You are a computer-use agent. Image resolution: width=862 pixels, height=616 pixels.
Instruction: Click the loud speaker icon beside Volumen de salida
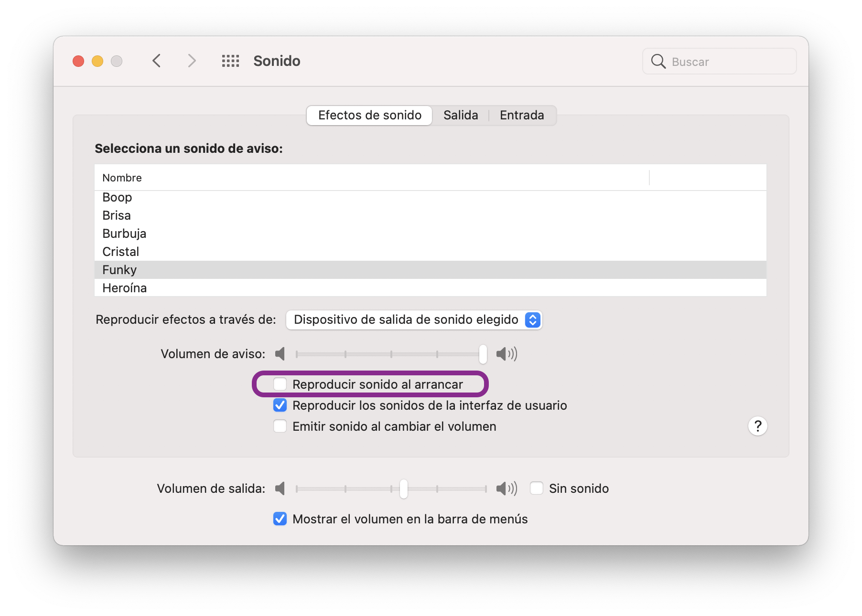[506, 489]
